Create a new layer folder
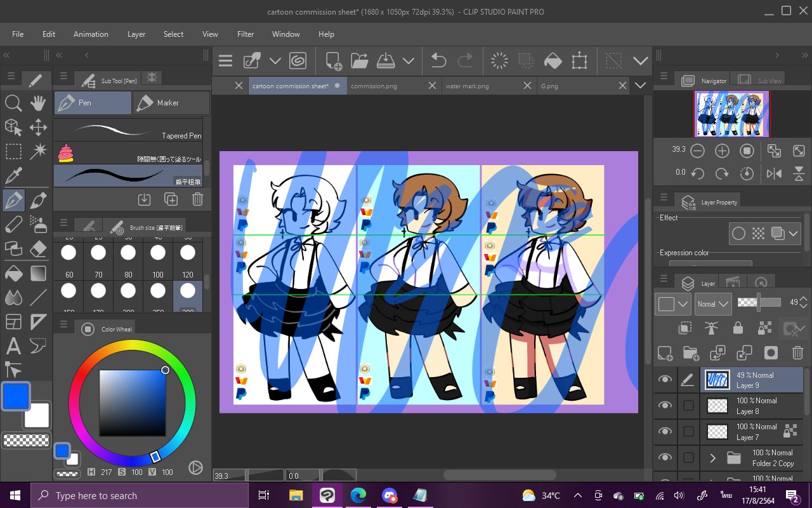Viewport: 812px width, 508px height. coord(691,352)
